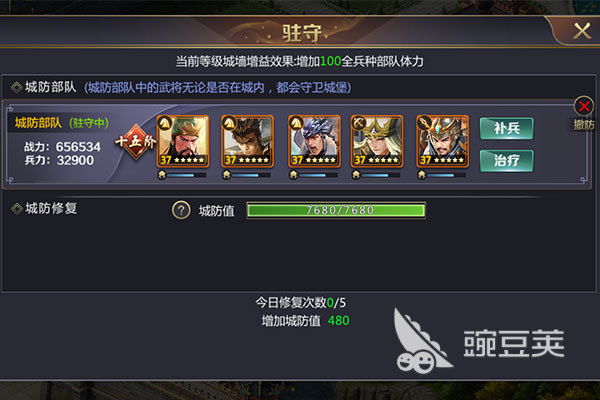
Task: Open the question mark help icon
Action: point(181,210)
